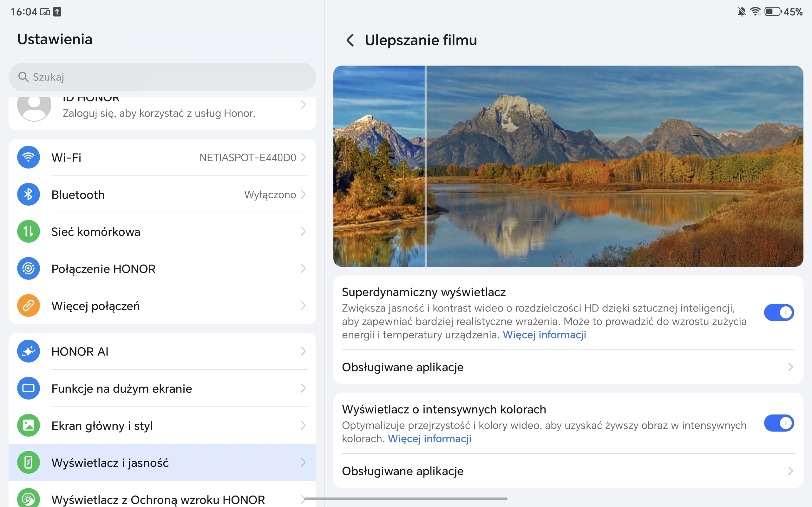The height and width of the screenshot is (507, 812).
Task: Open the HONOR AI sparkle icon
Action: pyautogui.click(x=29, y=351)
